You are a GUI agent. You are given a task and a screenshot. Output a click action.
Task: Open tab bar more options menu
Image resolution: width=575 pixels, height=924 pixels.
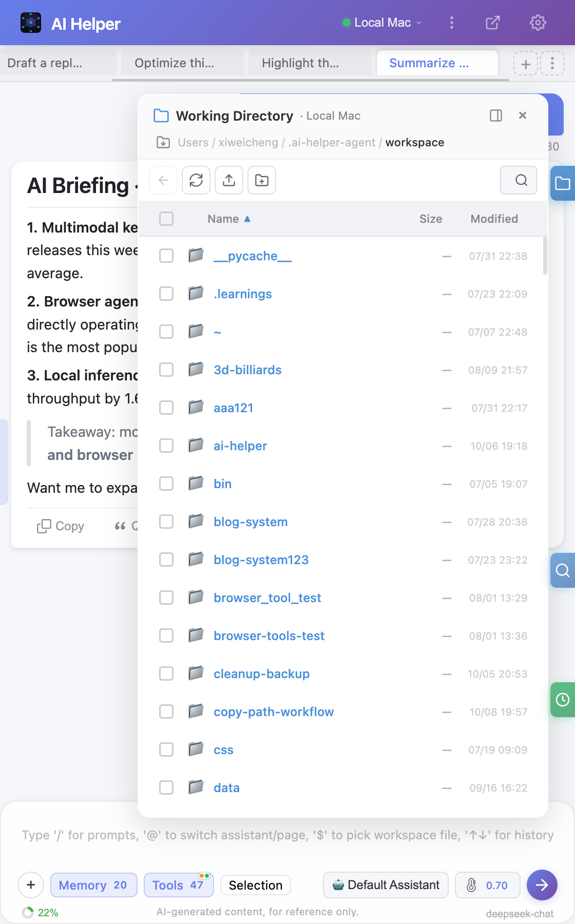552,64
